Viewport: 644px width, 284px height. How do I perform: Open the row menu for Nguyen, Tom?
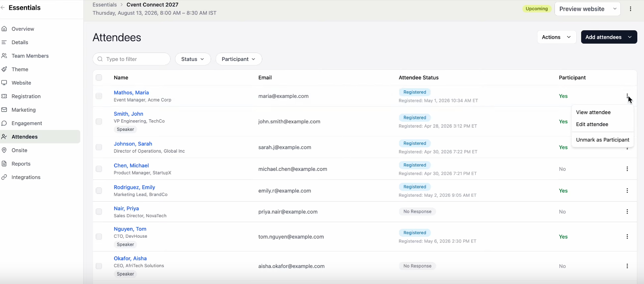(627, 237)
